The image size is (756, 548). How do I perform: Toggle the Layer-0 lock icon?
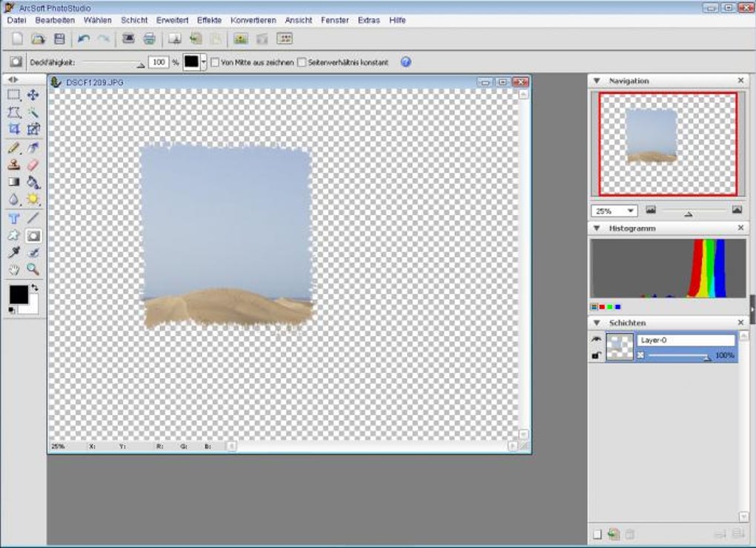pos(597,355)
